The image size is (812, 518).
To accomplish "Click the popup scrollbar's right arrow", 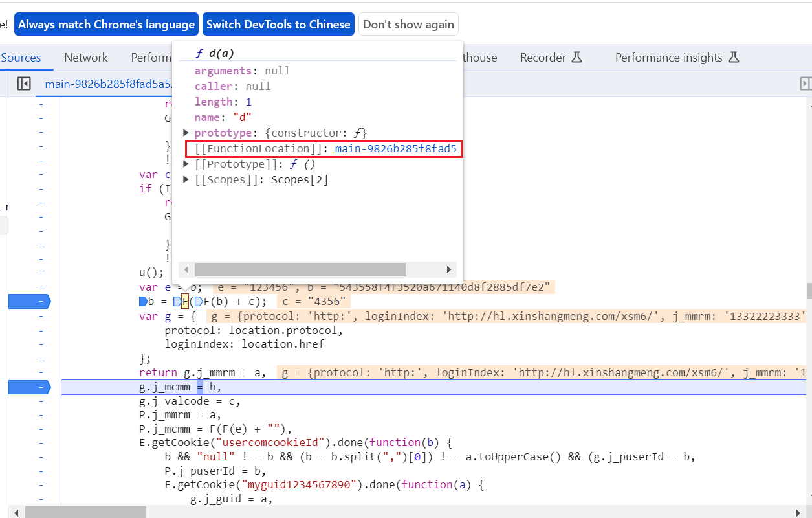I will tap(449, 269).
